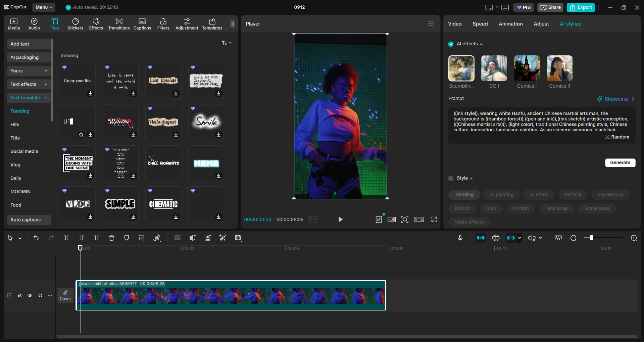Uncheck the AI effects checkbox
This screenshot has height=342, width=644.
coord(451,44)
